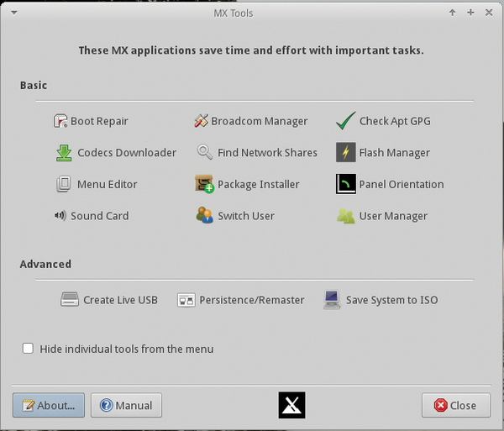Screen dimensions: 504x431
Task: Open the window menu arrow in title bar
Action: [14, 13]
